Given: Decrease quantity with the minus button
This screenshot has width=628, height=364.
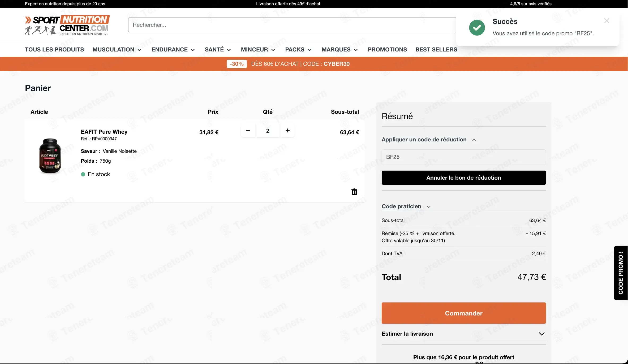Looking at the screenshot, I should point(248,131).
